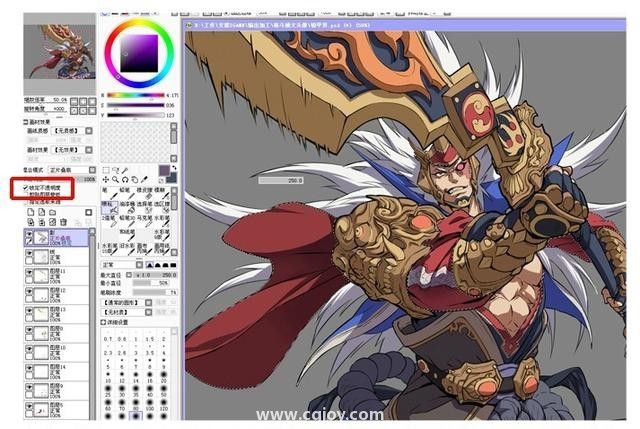
Task: Click the dark teal background color swatch
Action: tap(173, 180)
